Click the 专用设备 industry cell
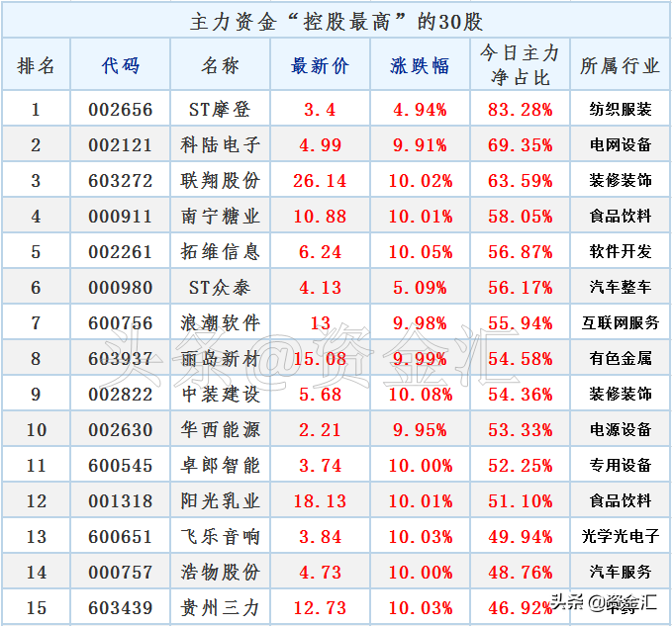Screen dimensions: 672x626 pos(621,465)
